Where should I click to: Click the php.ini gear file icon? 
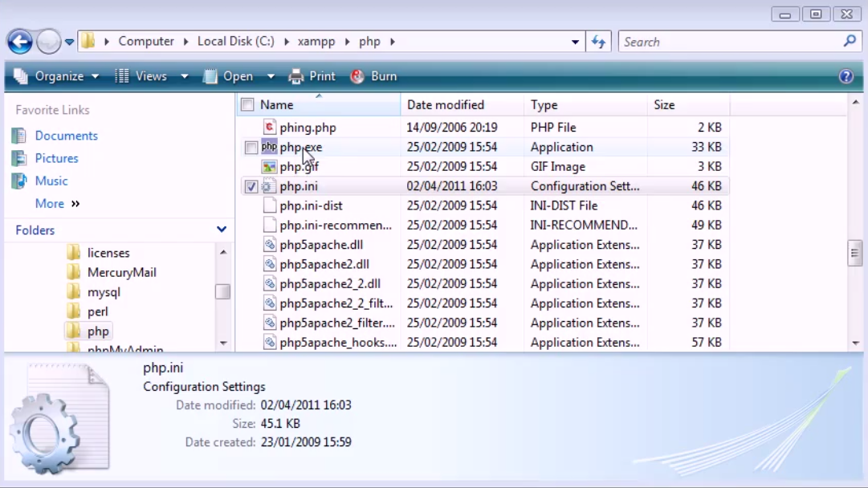tap(269, 186)
